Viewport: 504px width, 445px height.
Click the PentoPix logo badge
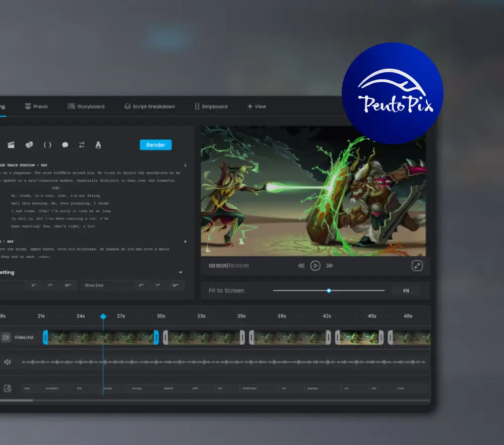pos(393,93)
